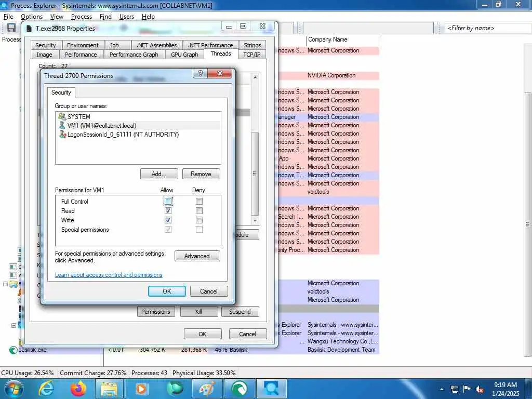This screenshot has height=399, width=532.
Task: Click the Suspend thread button
Action: click(x=240, y=312)
